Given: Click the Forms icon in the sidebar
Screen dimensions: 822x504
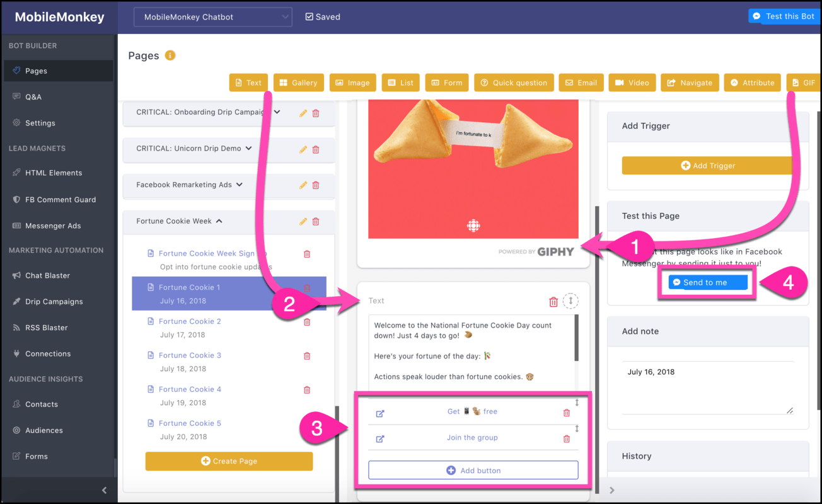Looking at the screenshot, I should [x=16, y=456].
